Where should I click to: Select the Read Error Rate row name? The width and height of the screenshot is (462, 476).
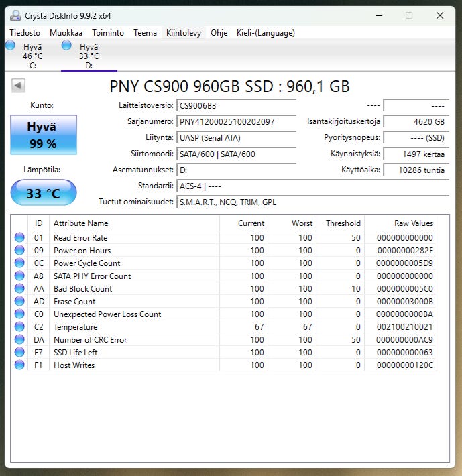point(80,238)
